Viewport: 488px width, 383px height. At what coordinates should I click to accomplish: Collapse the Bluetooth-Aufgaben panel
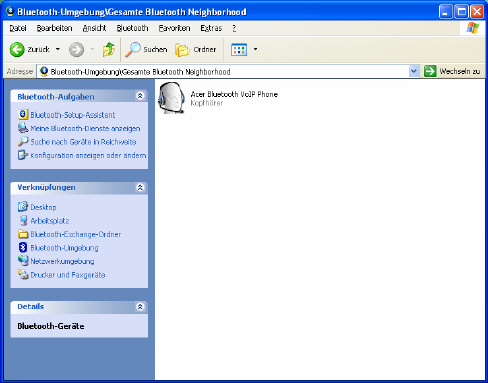click(x=140, y=96)
